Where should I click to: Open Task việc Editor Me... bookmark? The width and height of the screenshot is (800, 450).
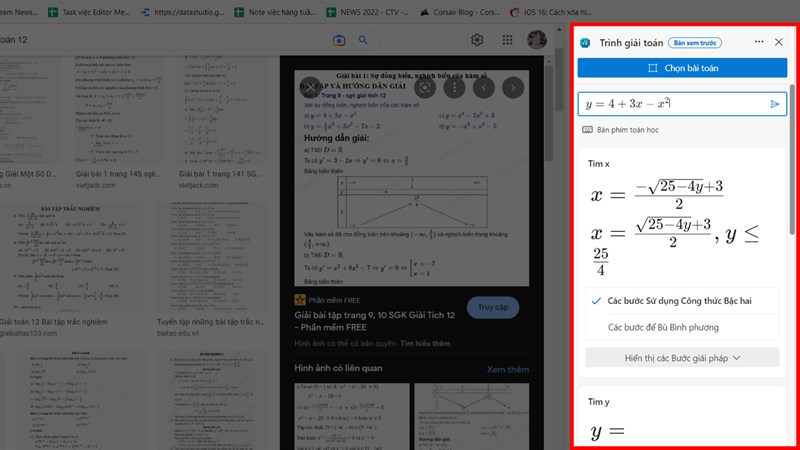click(89, 12)
